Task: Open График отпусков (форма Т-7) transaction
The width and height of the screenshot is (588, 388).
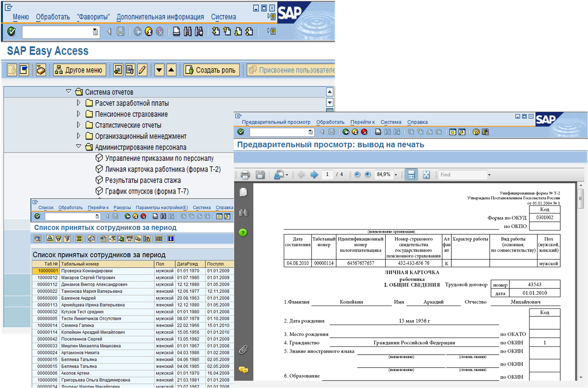Action: (147, 191)
